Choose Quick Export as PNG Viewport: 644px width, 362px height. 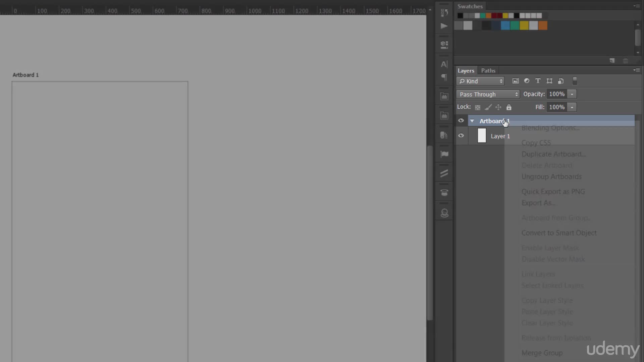click(x=553, y=192)
